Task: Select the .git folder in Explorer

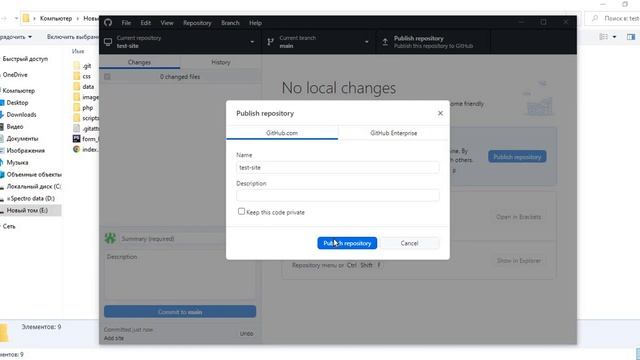Action: 82,66
